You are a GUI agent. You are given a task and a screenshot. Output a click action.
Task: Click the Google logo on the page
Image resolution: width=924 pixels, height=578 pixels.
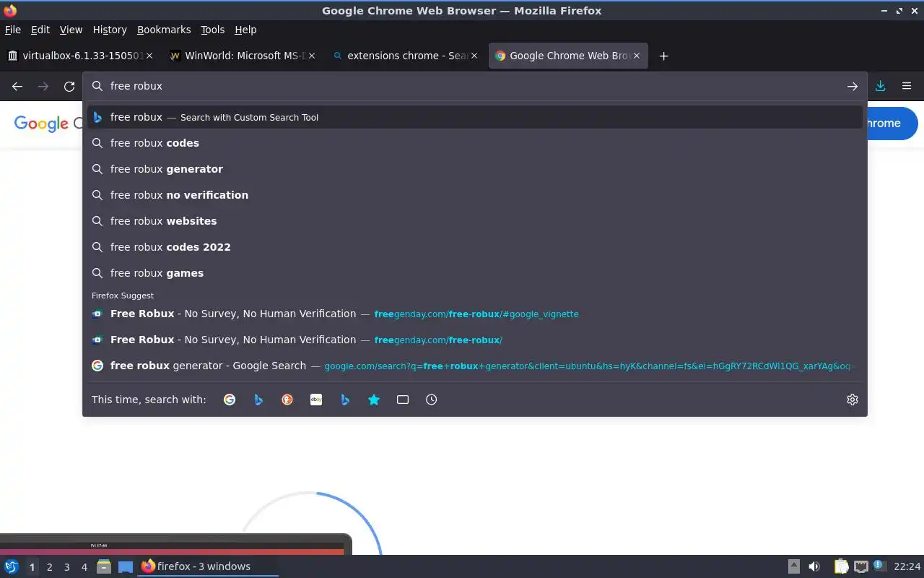coord(41,124)
